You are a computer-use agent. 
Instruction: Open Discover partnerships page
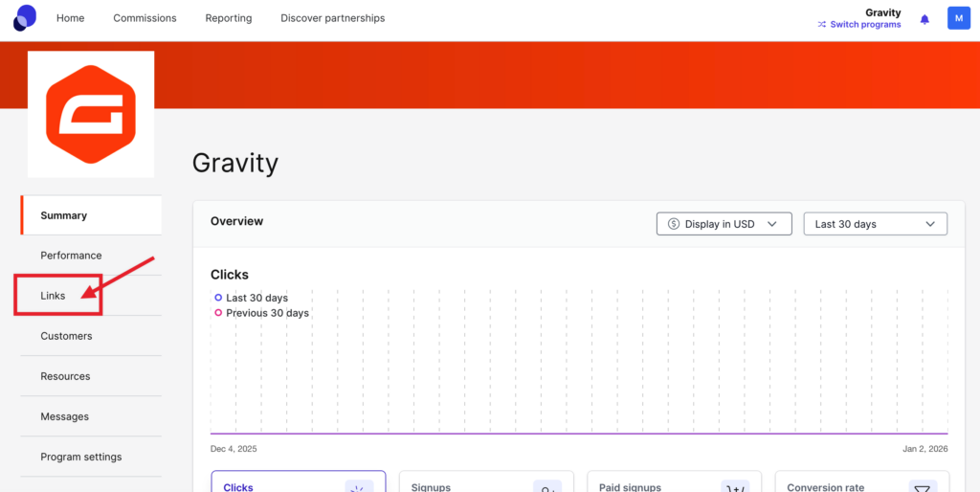click(x=332, y=18)
